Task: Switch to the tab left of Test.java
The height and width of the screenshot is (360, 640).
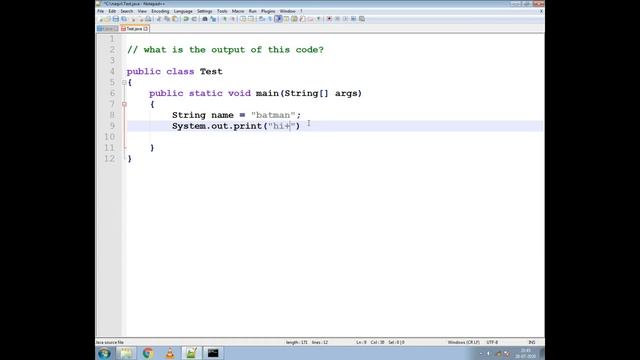Action: click(107, 29)
